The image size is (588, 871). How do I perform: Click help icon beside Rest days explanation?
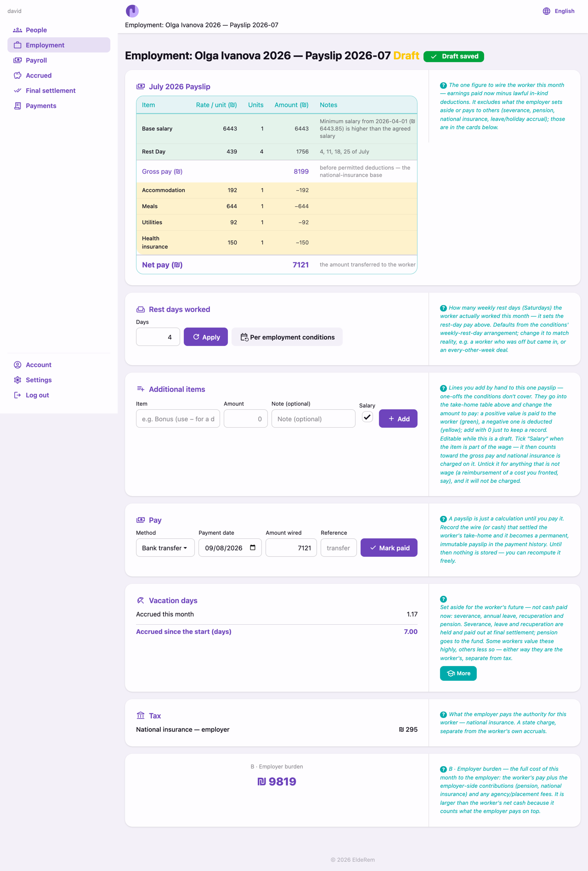(443, 308)
